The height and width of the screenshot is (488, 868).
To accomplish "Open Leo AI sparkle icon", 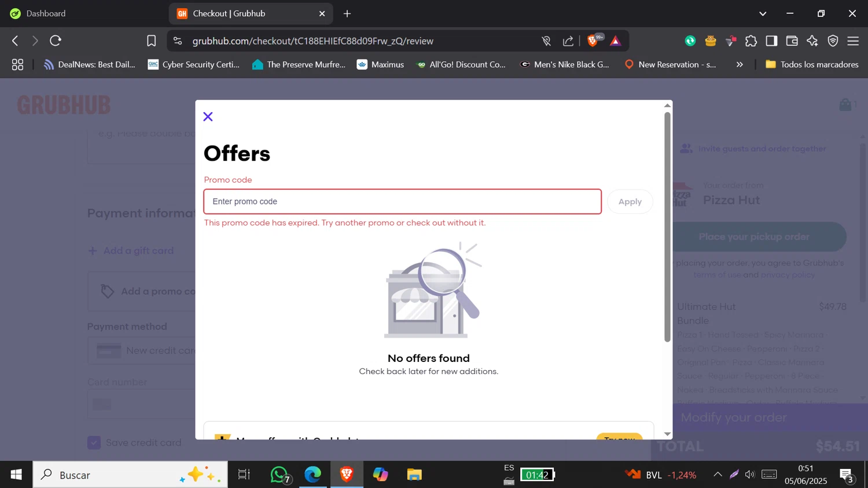I will click(x=812, y=41).
